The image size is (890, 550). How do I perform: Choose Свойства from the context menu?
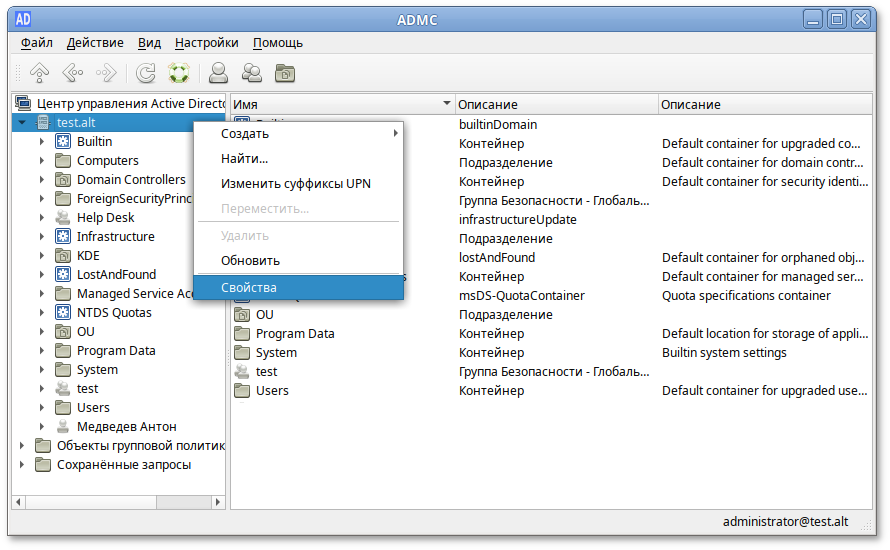[249, 288]
